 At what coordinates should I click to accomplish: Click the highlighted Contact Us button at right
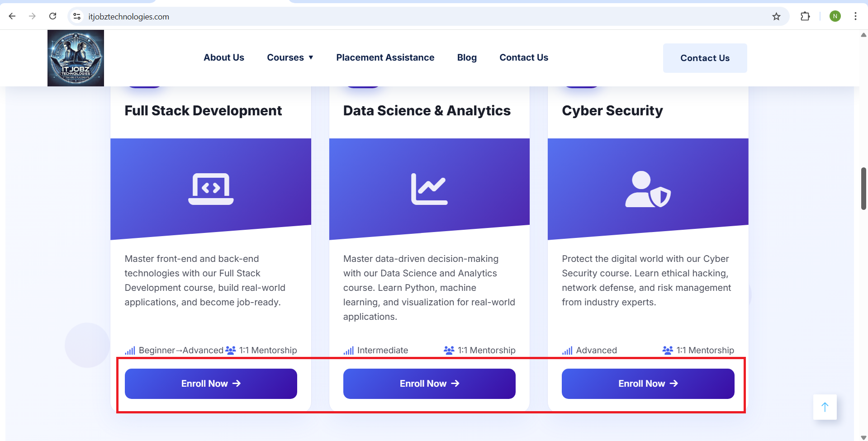click(705, 58)
